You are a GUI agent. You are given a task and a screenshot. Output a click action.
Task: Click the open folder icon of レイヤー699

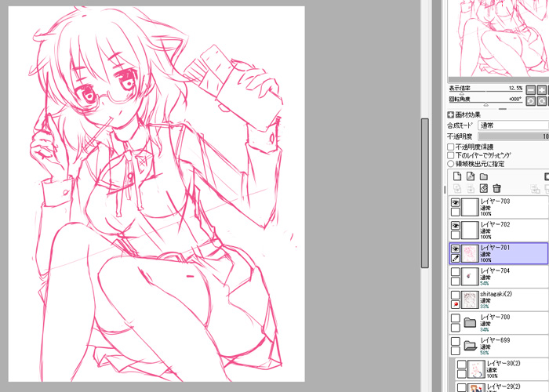coord(470,346)
